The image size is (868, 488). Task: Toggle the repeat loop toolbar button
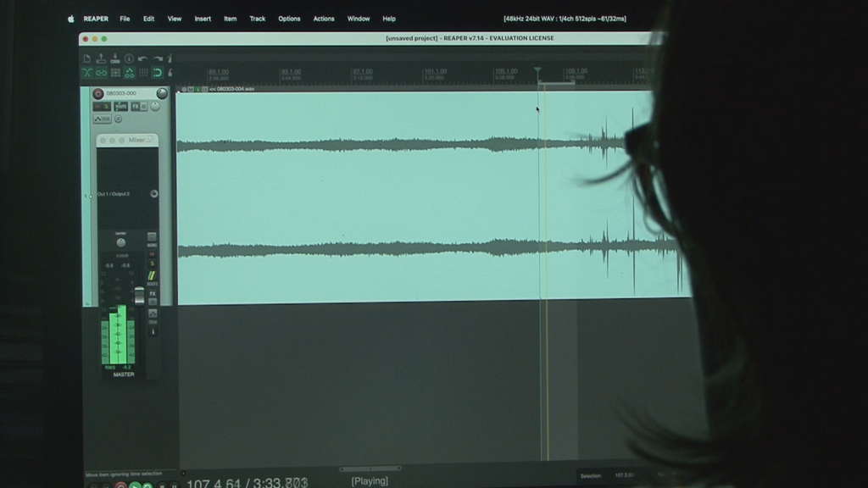click(x=157, y=73)
